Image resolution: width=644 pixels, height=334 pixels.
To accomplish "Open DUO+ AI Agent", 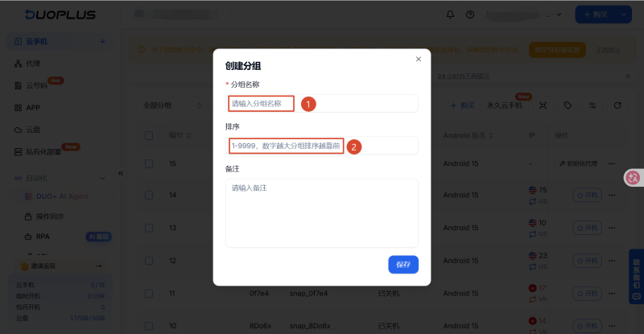I will 62,196.
